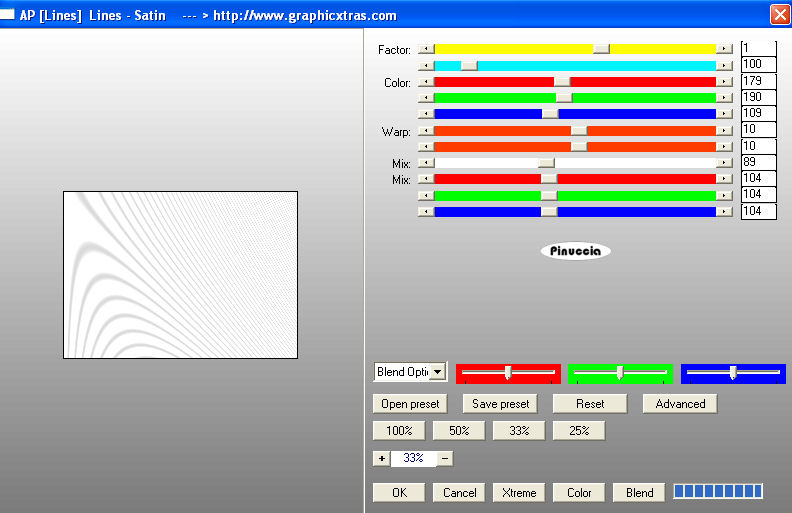Set preview zoom to 25%
This screenshot has height=513, width=792.
(x=579, y=431)
